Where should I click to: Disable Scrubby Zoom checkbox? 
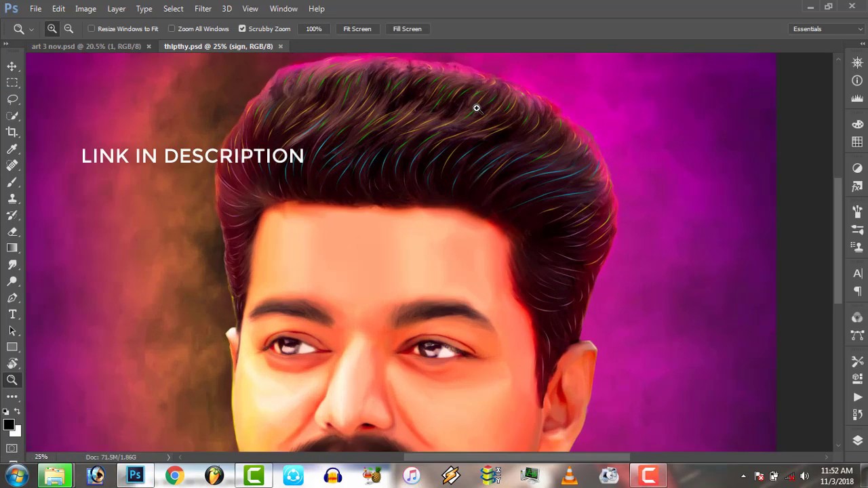tap(242, 28)
